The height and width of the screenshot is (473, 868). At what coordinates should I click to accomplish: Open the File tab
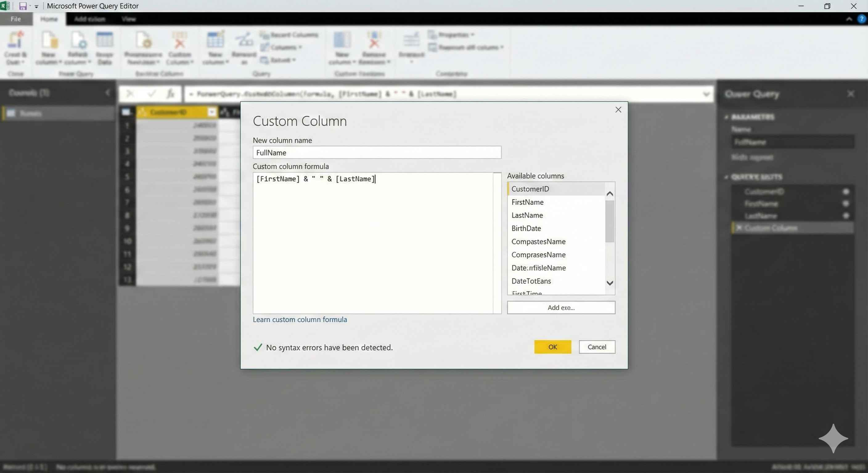click(x=16, y=19)
